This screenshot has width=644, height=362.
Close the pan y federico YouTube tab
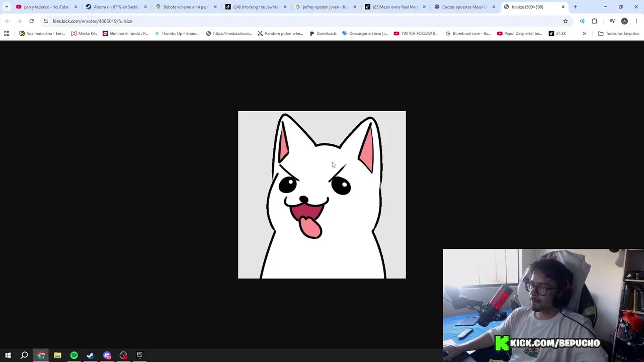(x=75, y=7)
